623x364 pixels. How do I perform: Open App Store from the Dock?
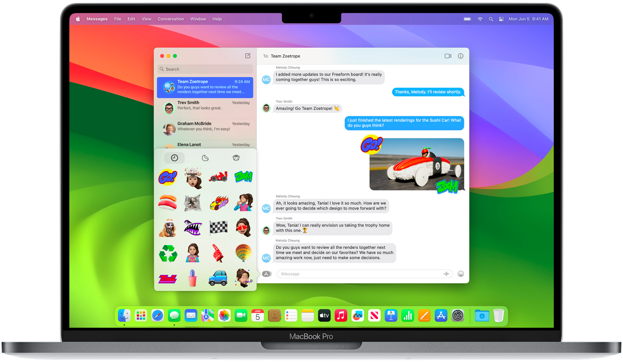pos(441,315)
